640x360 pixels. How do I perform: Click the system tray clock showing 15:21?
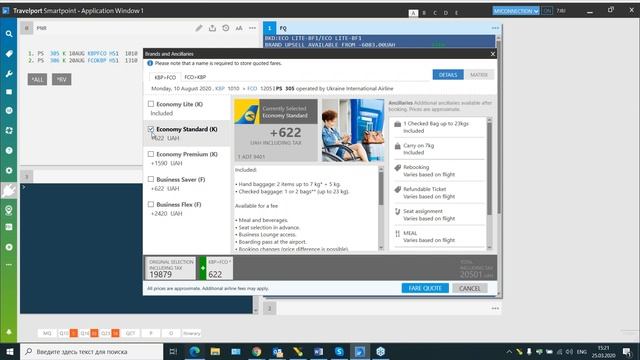[x=603, y=351]
